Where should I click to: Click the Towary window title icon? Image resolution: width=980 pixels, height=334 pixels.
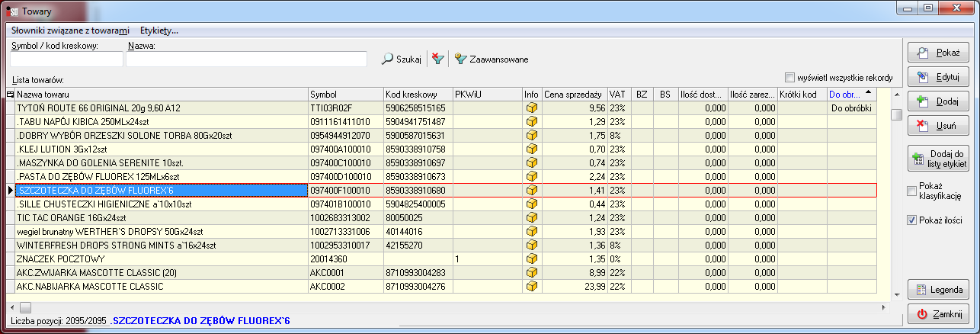pyautogui.click(x=13, y=11)
